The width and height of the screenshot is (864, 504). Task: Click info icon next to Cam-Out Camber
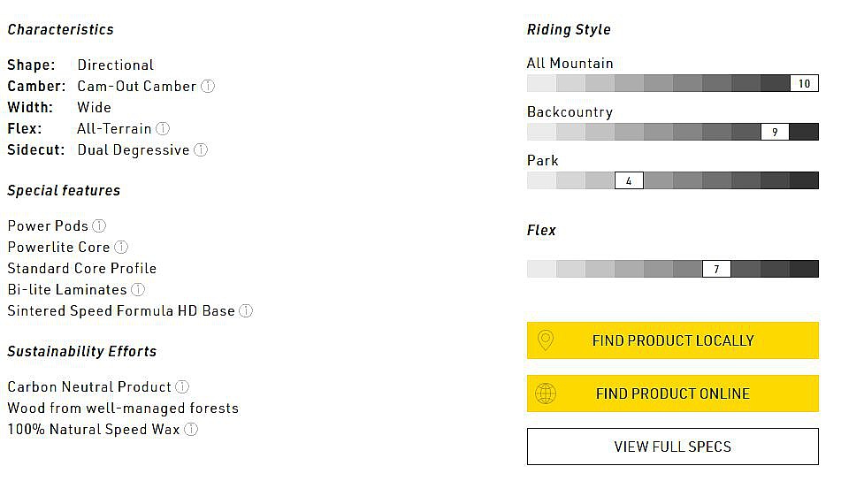coord(208,87)
